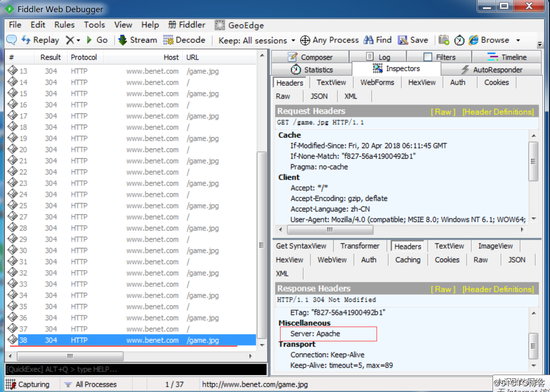The height and width of the screenshot is (392, 550).
Task: Toggle the Capturing status indicator
Action: (x=28, y=384)
